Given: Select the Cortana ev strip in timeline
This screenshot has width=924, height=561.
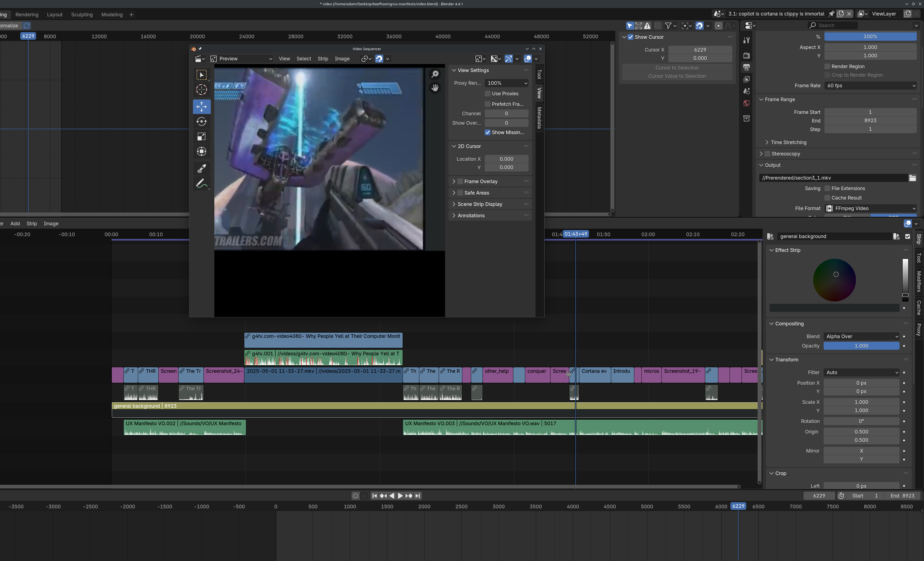Looking at the screenshot, I should tap(595, 375).
